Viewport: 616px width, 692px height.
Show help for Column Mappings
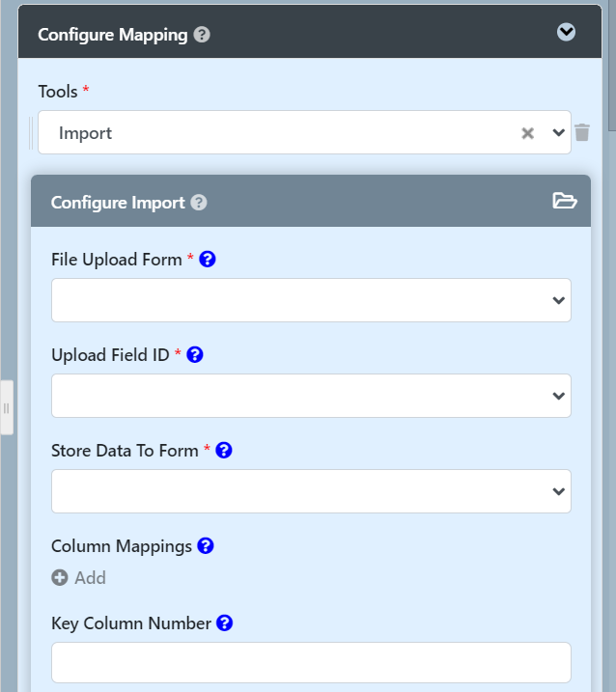(x=205, y=546)
